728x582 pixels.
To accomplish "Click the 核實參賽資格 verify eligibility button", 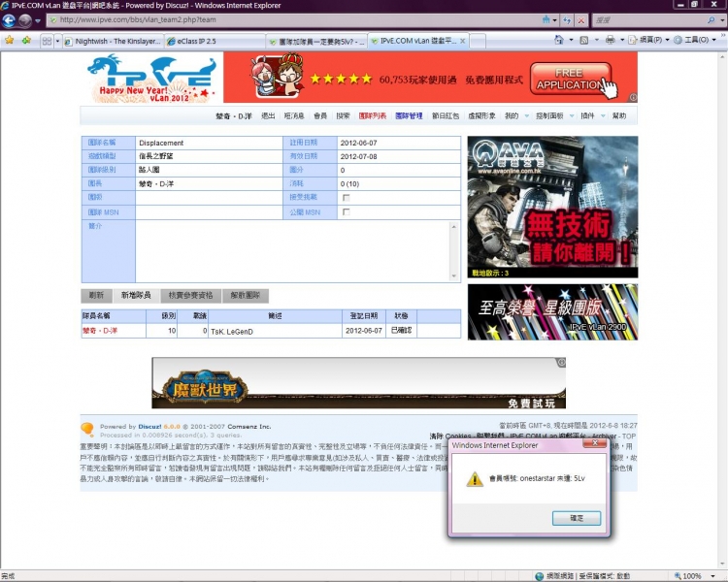I will [x=190, y=296].
